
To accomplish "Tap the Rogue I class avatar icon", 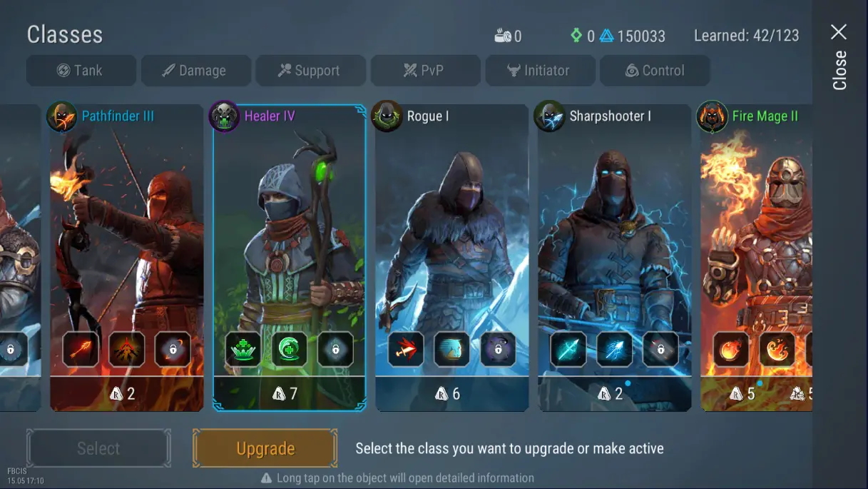I will click(387, 116).
